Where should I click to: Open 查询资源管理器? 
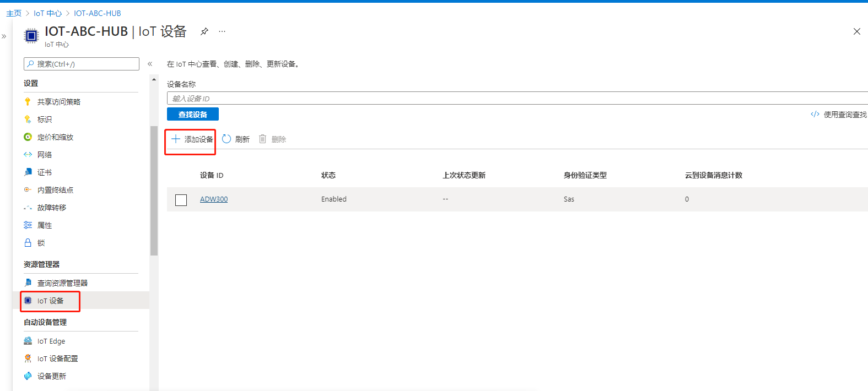click(x=62, y=283)
